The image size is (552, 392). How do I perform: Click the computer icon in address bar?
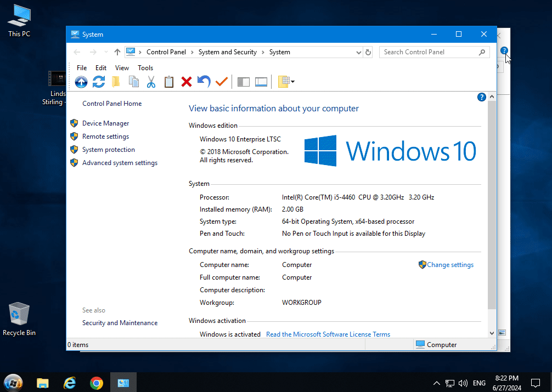[x=131, y=52]
